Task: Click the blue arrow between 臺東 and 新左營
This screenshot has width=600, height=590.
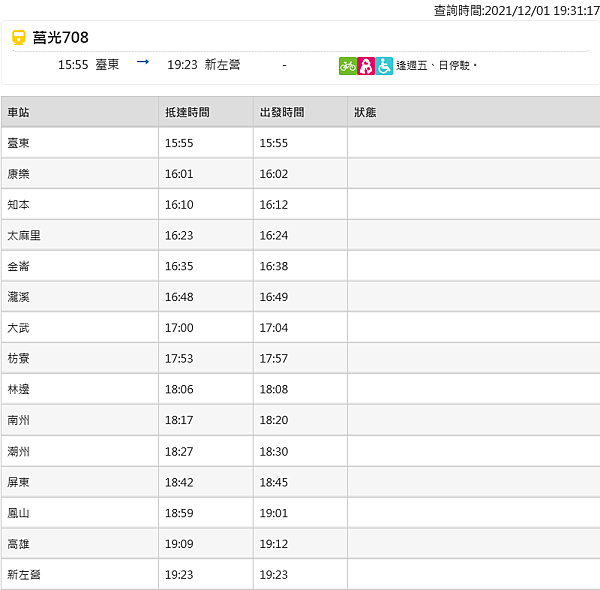Action: [x=143, y=62]
